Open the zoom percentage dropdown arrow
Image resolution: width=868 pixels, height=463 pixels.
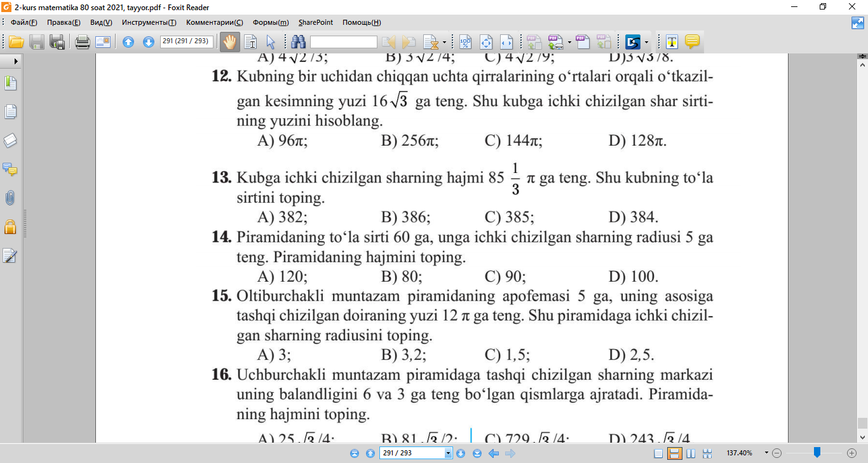pyautogui.click(x=766, y=453)
